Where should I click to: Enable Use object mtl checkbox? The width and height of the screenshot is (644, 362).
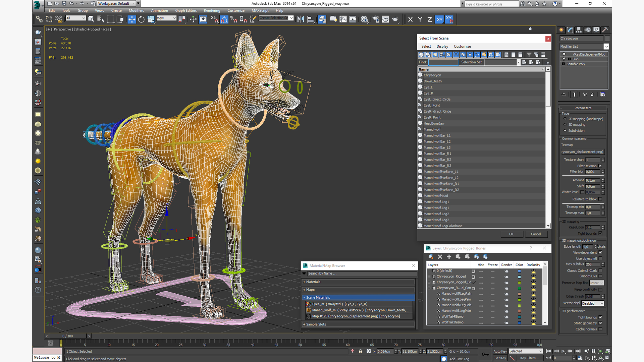click(600, 259)
